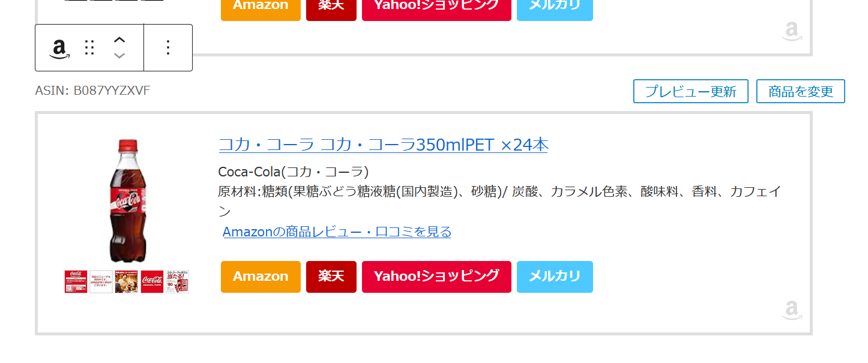Select the last thumbnail with 当たる! campaign
The width and height of the screenshot is (868, 363).
[177, 281]
